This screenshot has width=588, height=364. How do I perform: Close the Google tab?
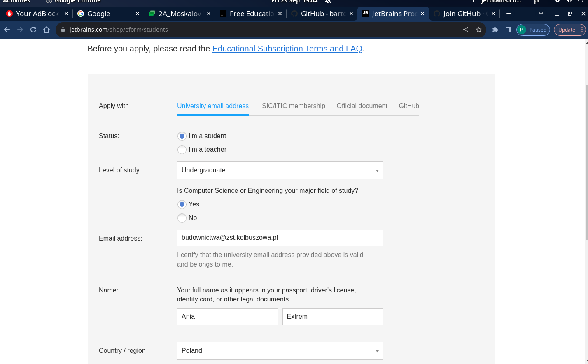pyautogui.click(x=138, y=14)
